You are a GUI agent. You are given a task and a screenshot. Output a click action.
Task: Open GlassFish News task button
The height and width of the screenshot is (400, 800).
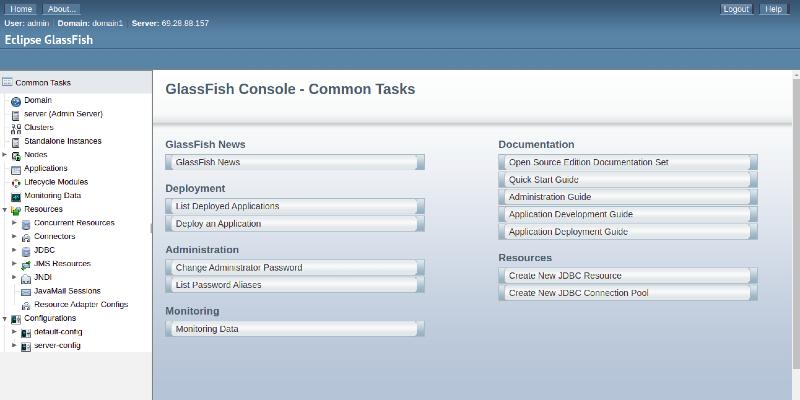(x=295, y=162)
